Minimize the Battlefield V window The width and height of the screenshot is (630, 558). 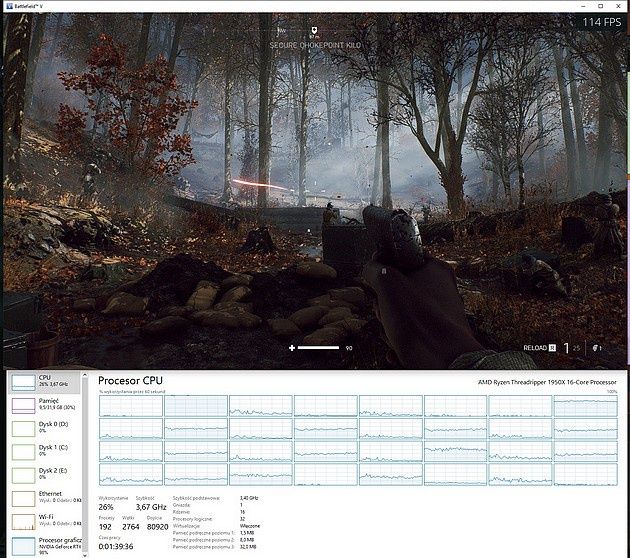point(583,6)
